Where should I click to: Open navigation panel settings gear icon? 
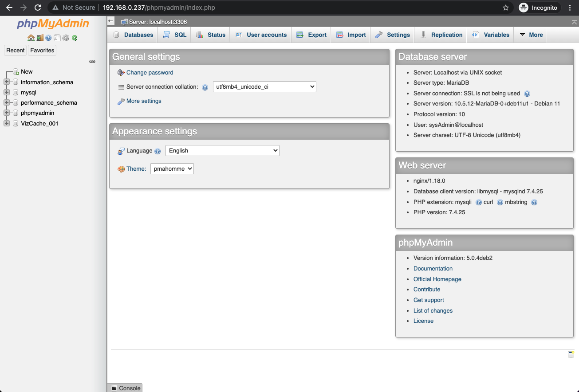point(66,38)
